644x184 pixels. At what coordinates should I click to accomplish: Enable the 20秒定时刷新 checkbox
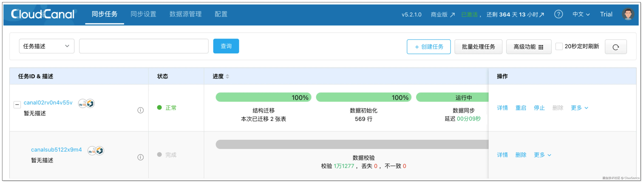click(559, 46)
